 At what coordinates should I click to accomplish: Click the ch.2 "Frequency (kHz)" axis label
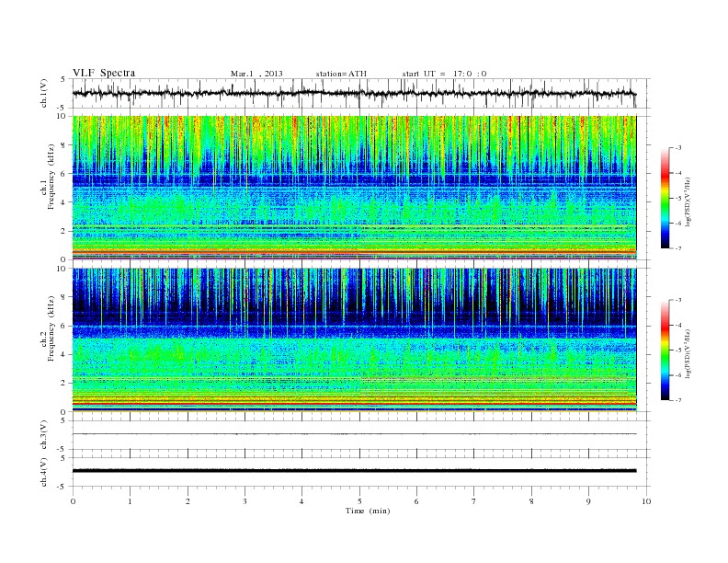pyautogui.click(x=51, y=327)
